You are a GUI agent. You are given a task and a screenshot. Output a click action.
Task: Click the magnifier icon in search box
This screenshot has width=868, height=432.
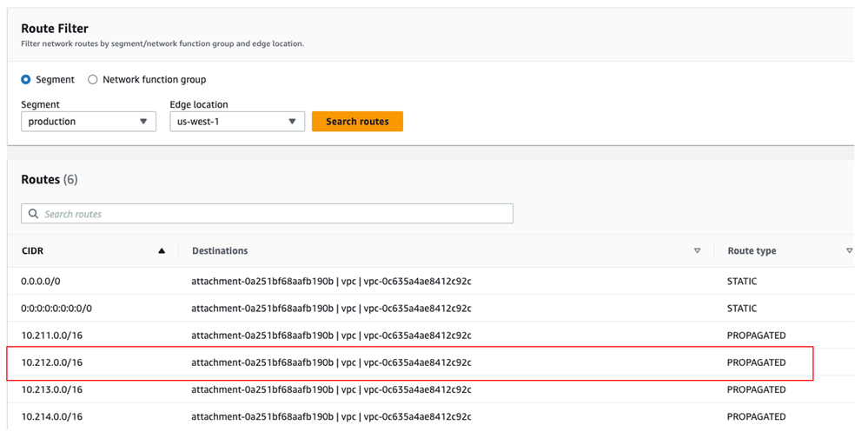pyautogui.click(x=34, y=214)
